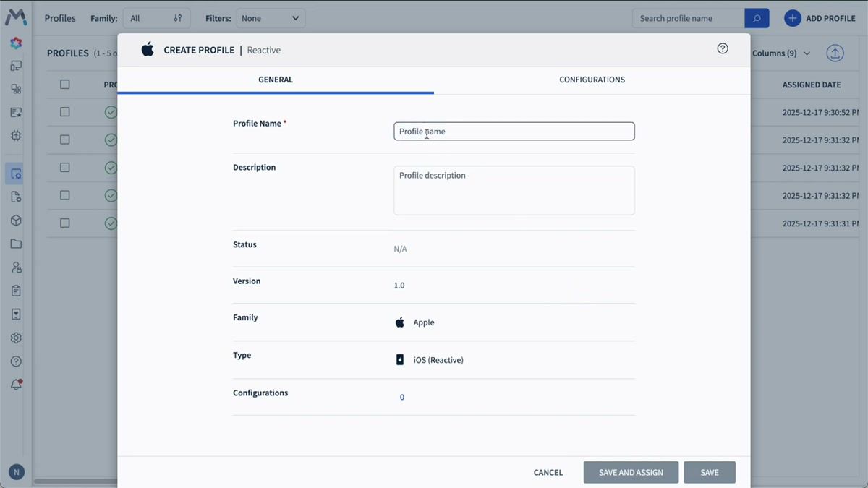868x488 pixels.
Task: Open notifications via the bell icon
Action: coord(16,385)
